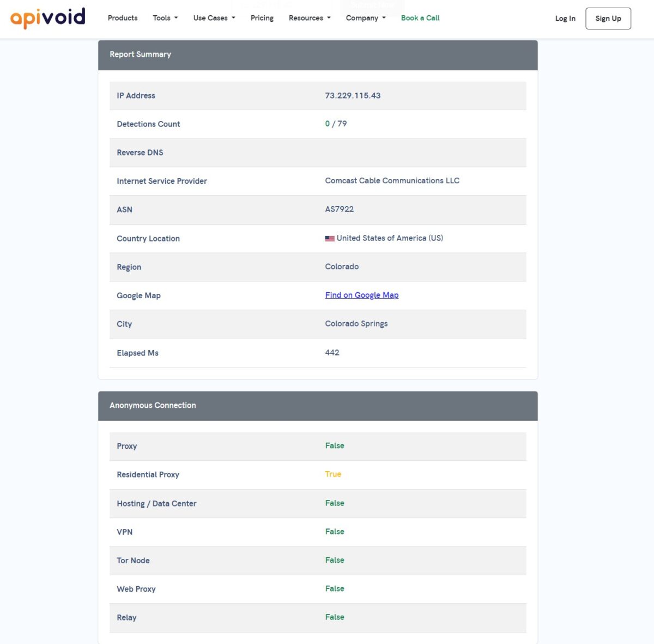The width and height of the screenshot is (654, 644).
Task: Click Log In
Action: [x=565, y=19]
